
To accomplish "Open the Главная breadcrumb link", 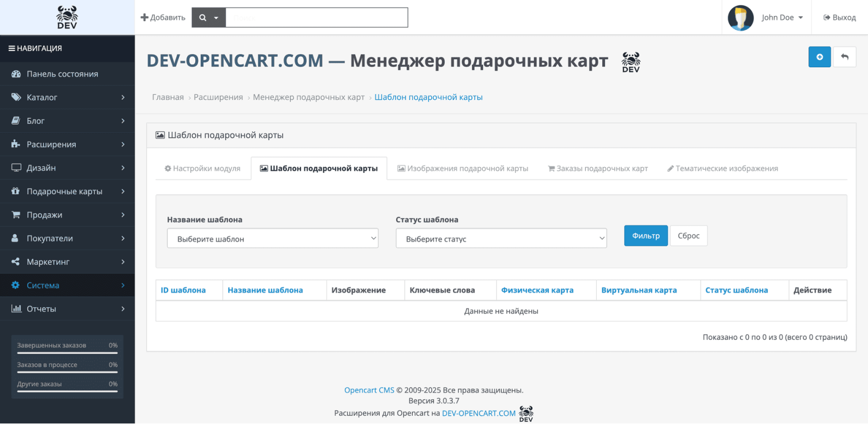I will 168,97.
